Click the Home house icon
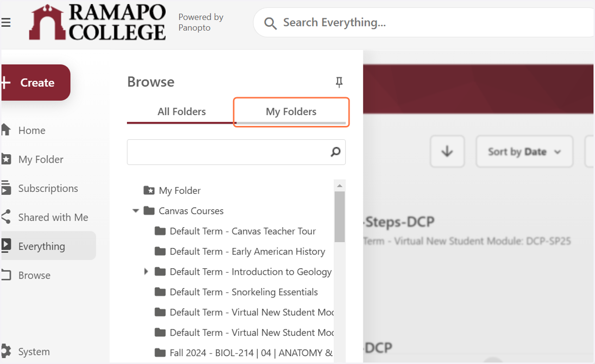The image size is (595, 364). pos(6,130)
